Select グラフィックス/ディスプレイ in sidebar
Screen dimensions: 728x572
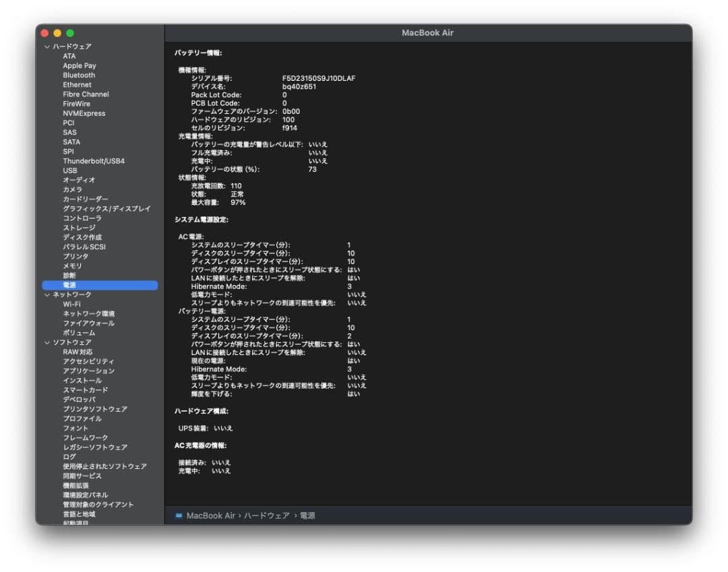[107, 209]
